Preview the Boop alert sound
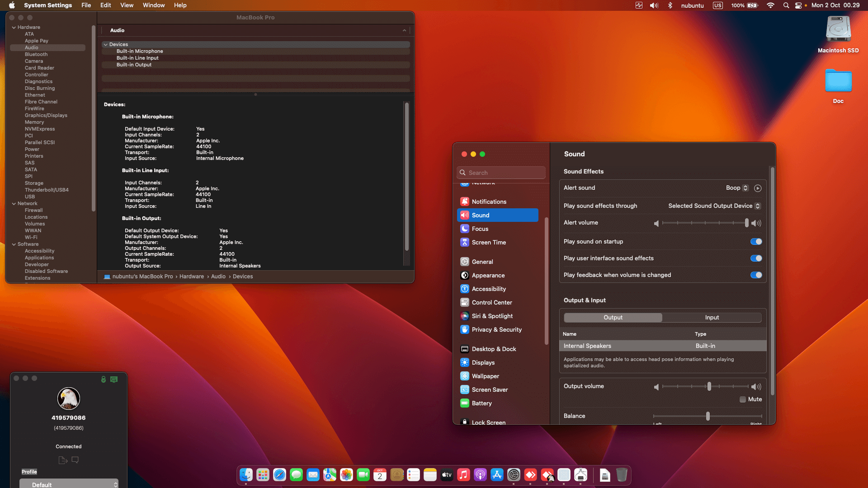Screen dimensions: 868x488 pyautogui.click(x=758, y=188)
